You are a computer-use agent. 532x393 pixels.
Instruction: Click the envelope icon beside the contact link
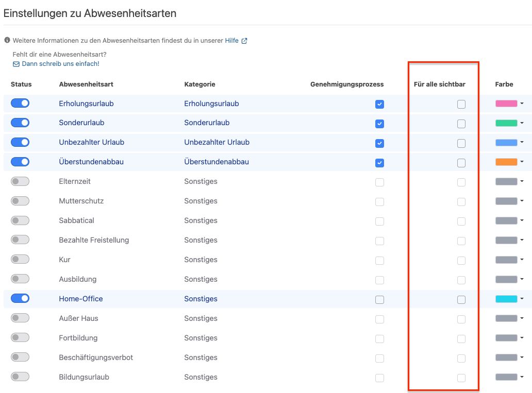point(15,64)
